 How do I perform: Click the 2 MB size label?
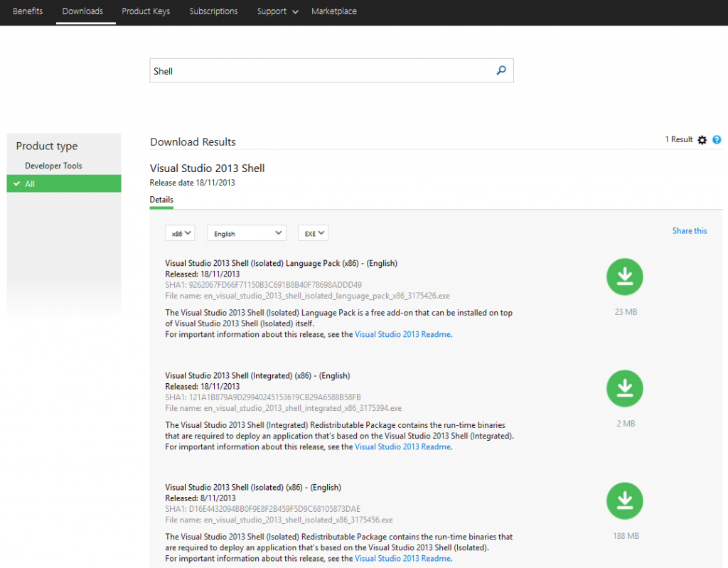tap(626, 424)
